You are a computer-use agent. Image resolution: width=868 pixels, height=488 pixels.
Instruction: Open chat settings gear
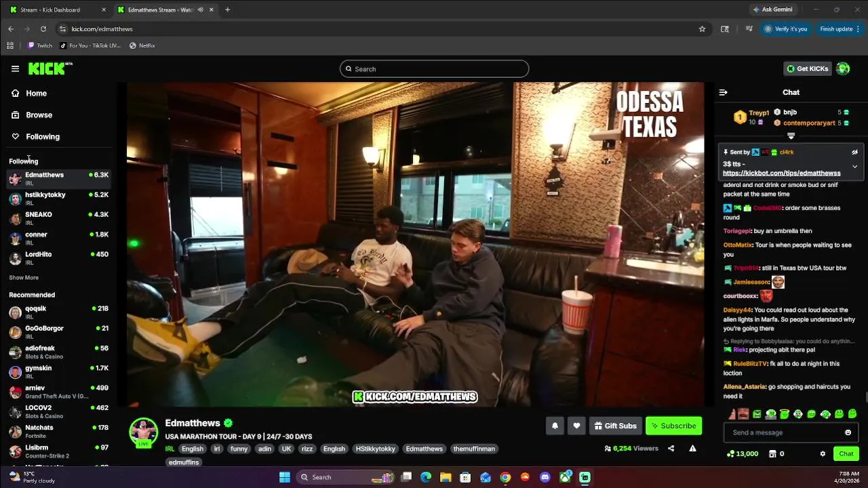823,453
